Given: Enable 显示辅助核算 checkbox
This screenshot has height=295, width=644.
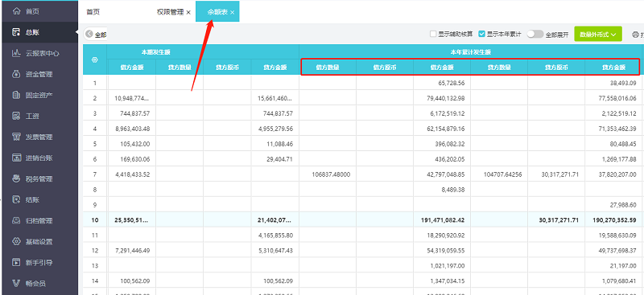Looking at the screenshot, I should [433, 34].
